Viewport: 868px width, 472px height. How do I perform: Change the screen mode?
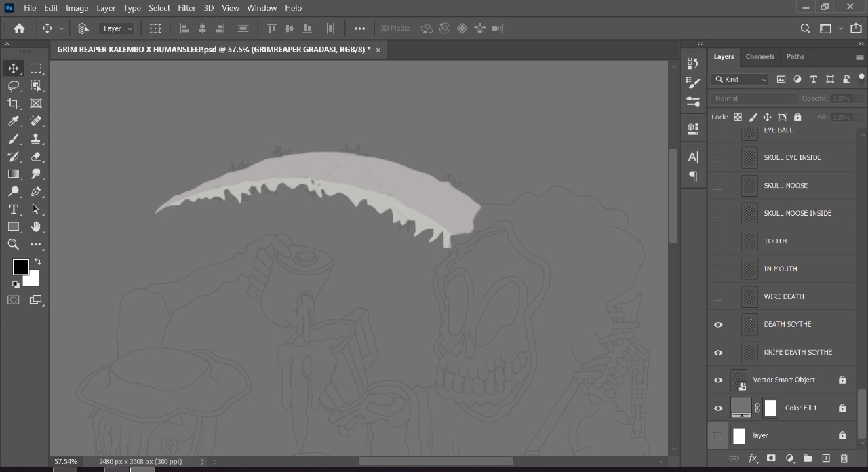pyautogui.click(x=36, y=300)
